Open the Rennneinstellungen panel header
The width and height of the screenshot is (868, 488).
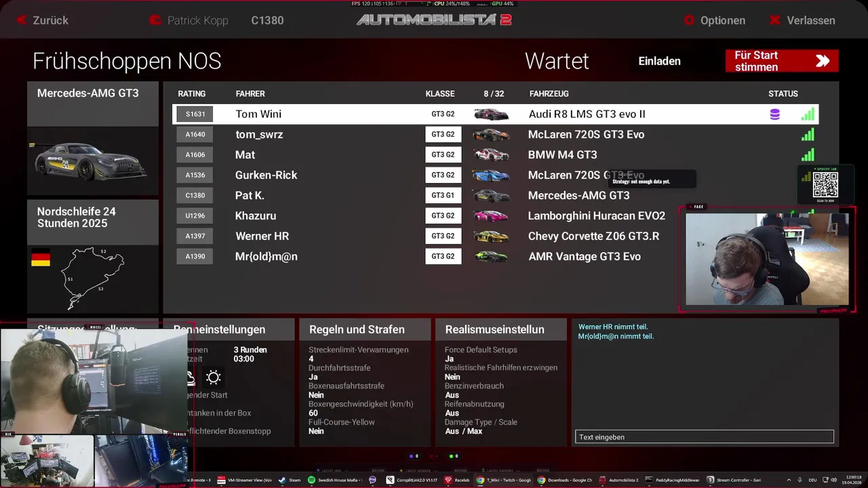pos(229,329)
